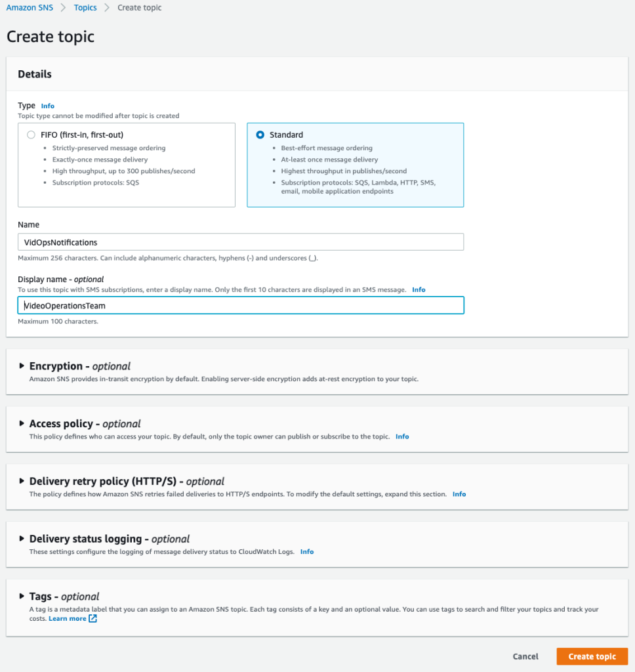Select the Display name field with VideoOperationsTeam

(x=241, y=305)
